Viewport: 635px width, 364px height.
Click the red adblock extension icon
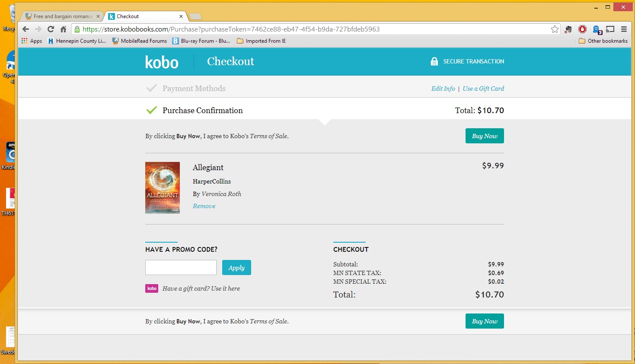coord(582,29)
